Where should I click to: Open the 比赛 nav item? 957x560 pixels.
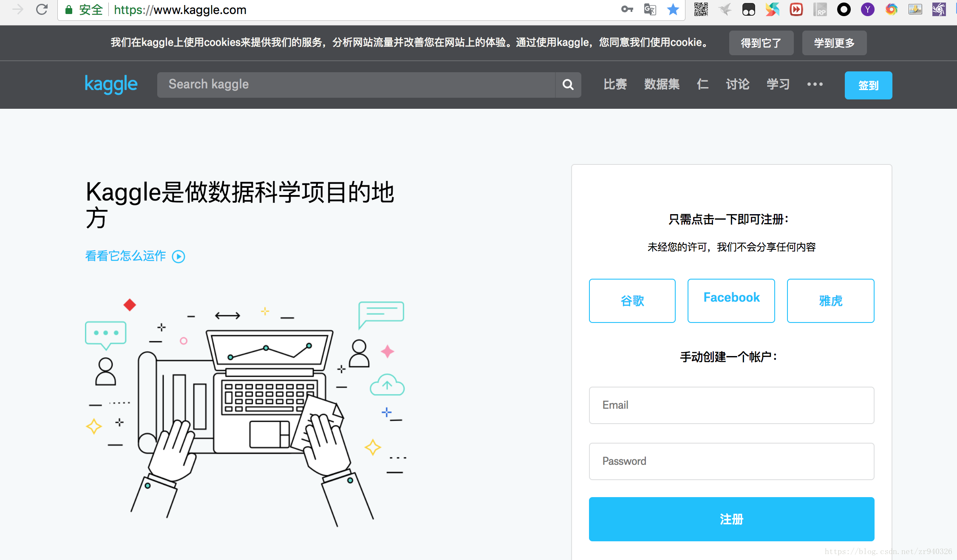615,85
